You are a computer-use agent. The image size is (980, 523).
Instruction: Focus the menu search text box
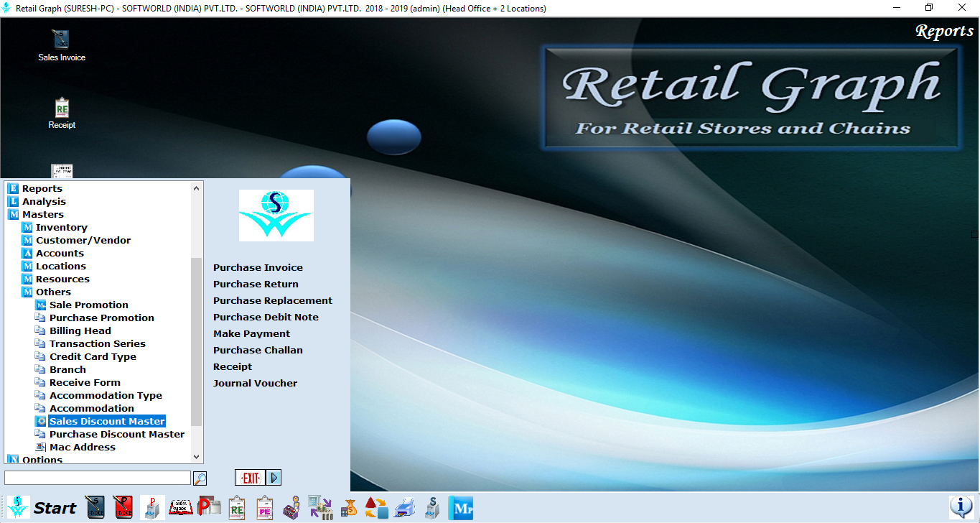click(98, 478)
